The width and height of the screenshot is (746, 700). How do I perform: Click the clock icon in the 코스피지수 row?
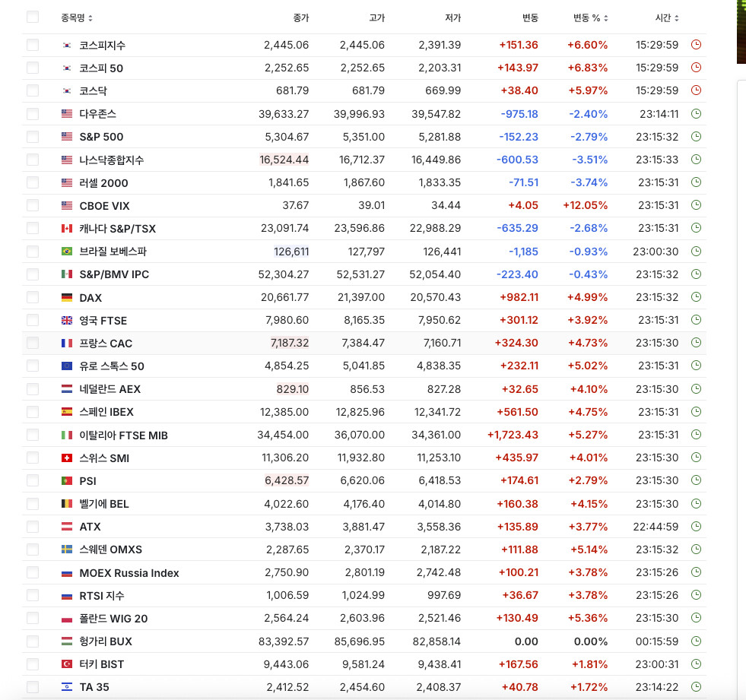[696, 45]
